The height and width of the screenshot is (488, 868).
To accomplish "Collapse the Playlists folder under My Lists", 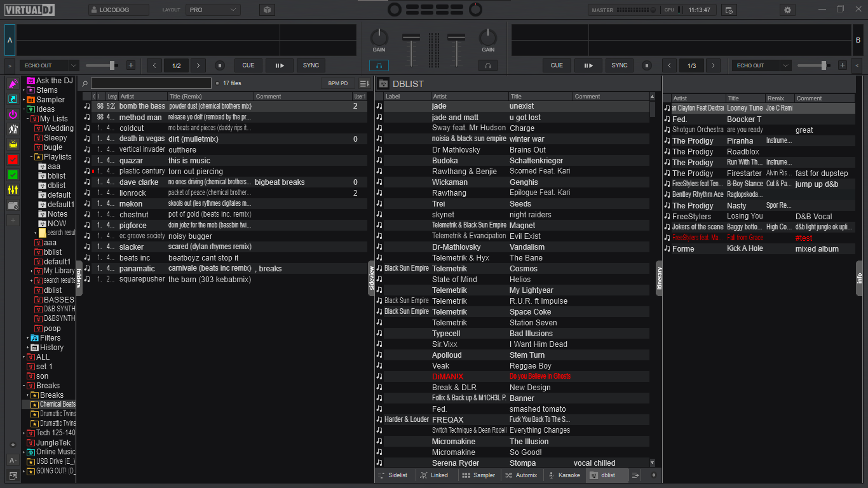I will pyautogui.click(x=32, y=157).
